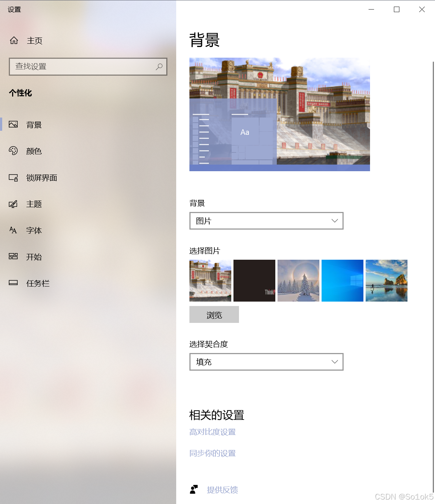This screenshot has height=504, width=435.
Task: Click the 背景 picture icon in sidebar
Action: click(x=13, y=125)
